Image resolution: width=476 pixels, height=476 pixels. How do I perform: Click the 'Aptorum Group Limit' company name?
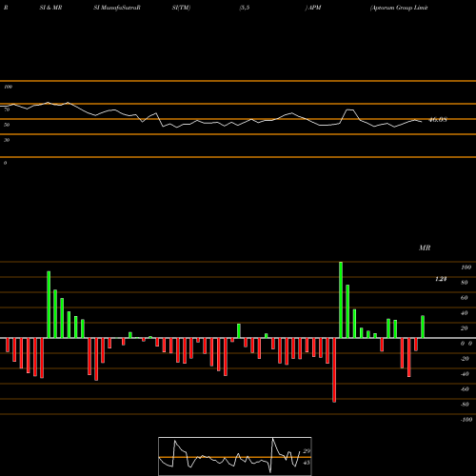click(399, 8)
